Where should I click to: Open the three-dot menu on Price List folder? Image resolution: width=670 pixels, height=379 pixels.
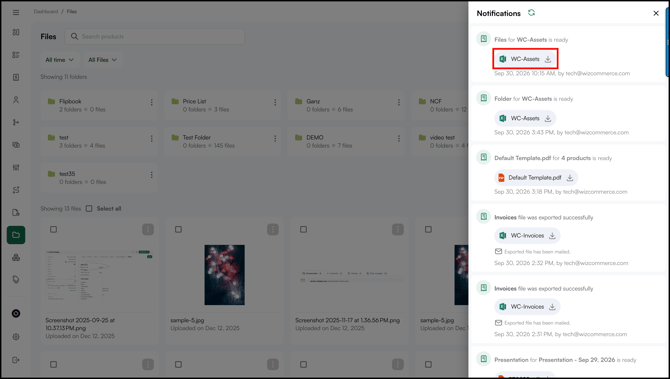pyautogui.click(x=275, y=103)
